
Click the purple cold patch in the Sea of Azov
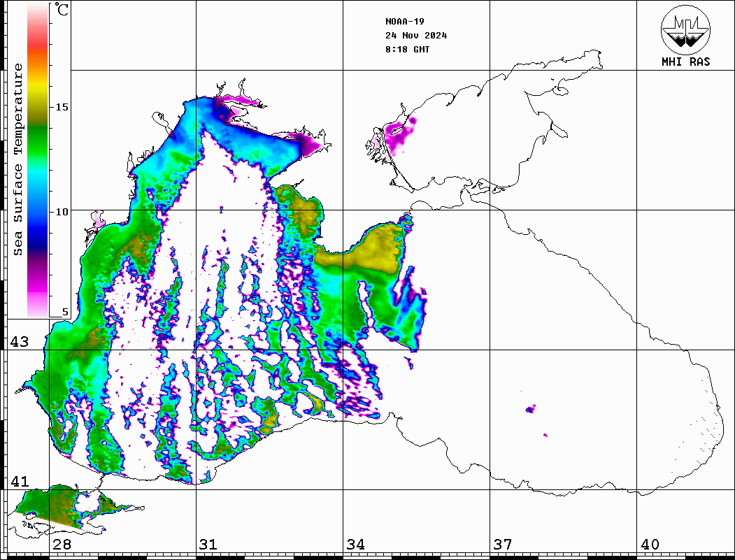(399, 135)
